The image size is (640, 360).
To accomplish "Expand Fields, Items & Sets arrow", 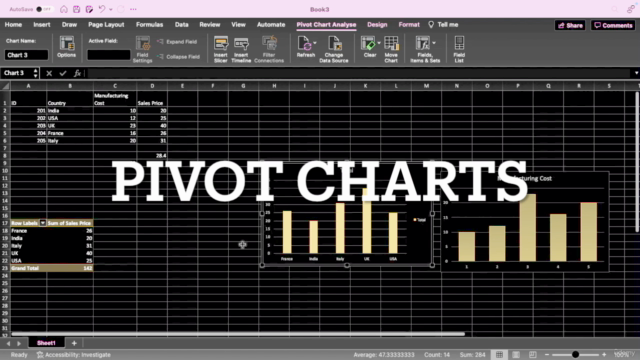I will (x=433, y=42).
